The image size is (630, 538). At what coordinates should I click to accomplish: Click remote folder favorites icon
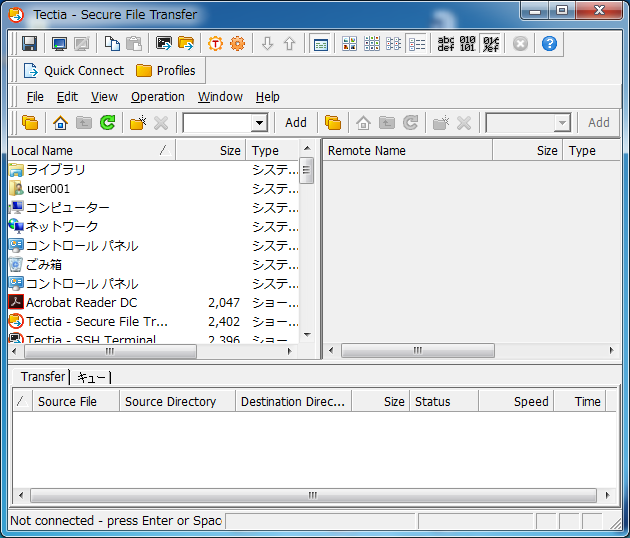[333, 123]
